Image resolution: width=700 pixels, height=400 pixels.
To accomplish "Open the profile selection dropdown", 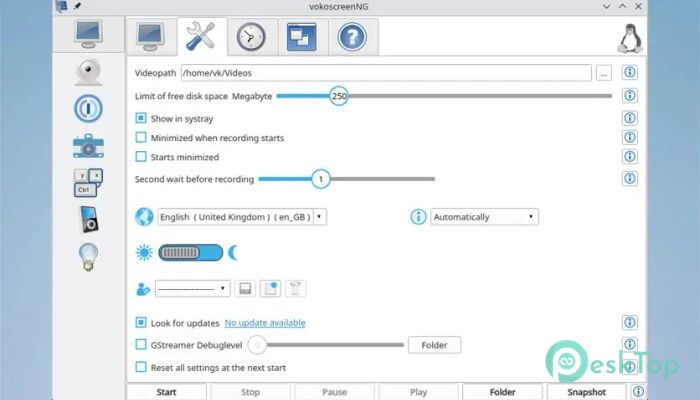I will point(192,289).
